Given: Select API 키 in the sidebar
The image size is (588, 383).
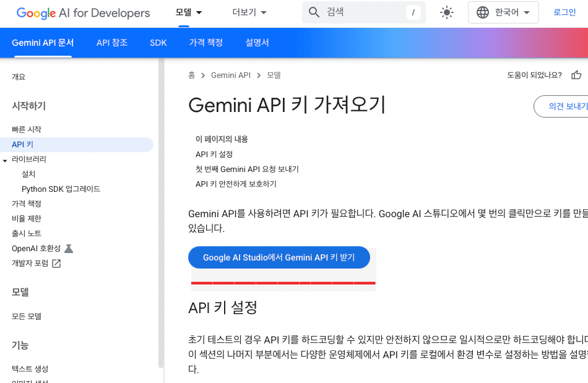Looking at the screenshot, I should pos(77,144).
